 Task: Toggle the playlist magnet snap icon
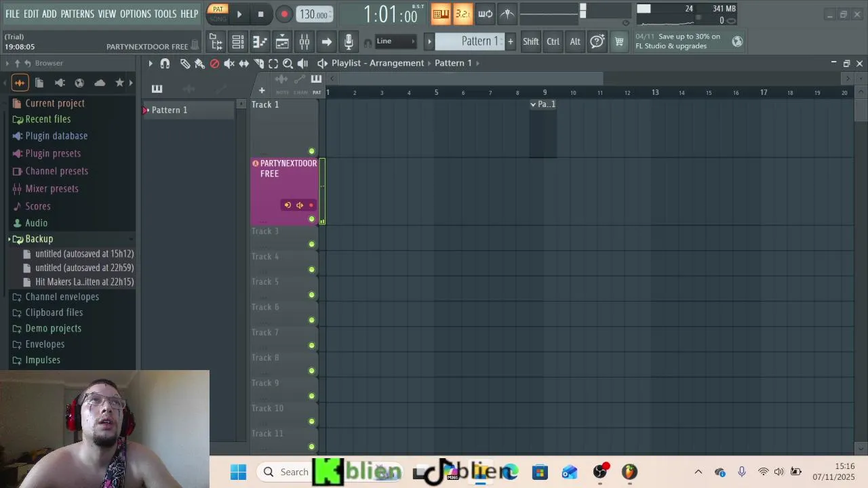(x=165, y=63)
